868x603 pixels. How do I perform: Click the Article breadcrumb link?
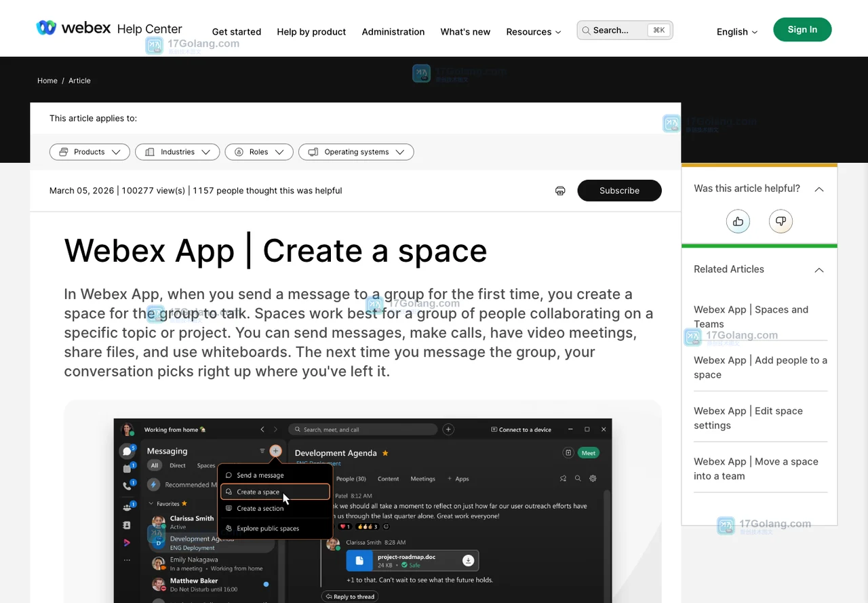tap(79, 81)
